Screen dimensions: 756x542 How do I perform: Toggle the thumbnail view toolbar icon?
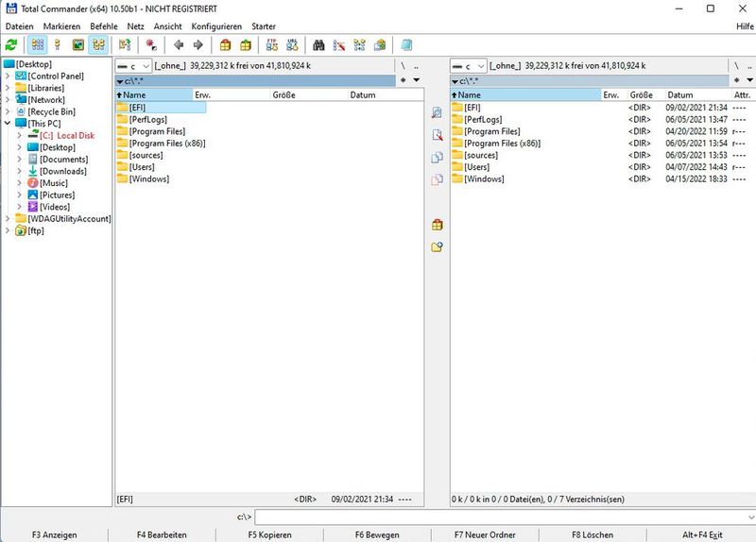click(78, 44)
